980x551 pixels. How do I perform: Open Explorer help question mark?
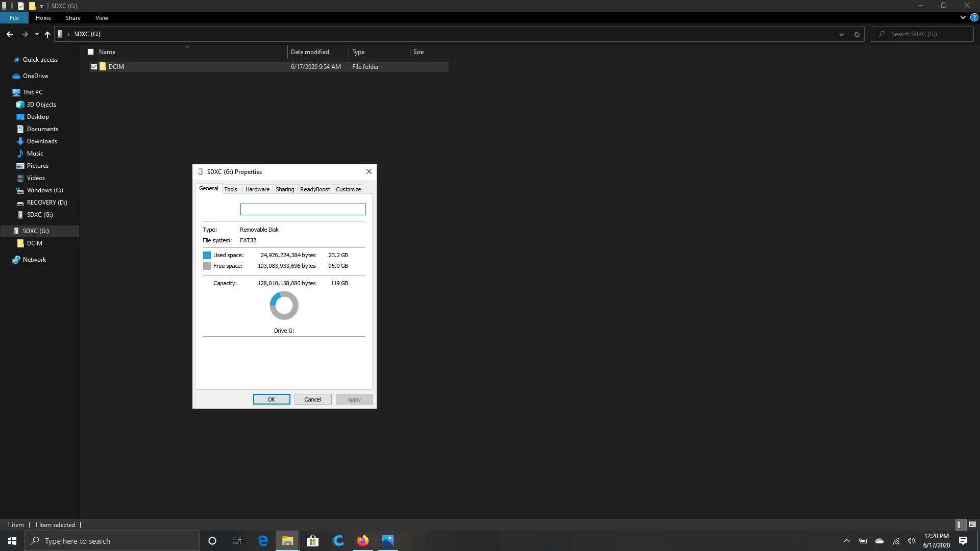coord(974,17)
